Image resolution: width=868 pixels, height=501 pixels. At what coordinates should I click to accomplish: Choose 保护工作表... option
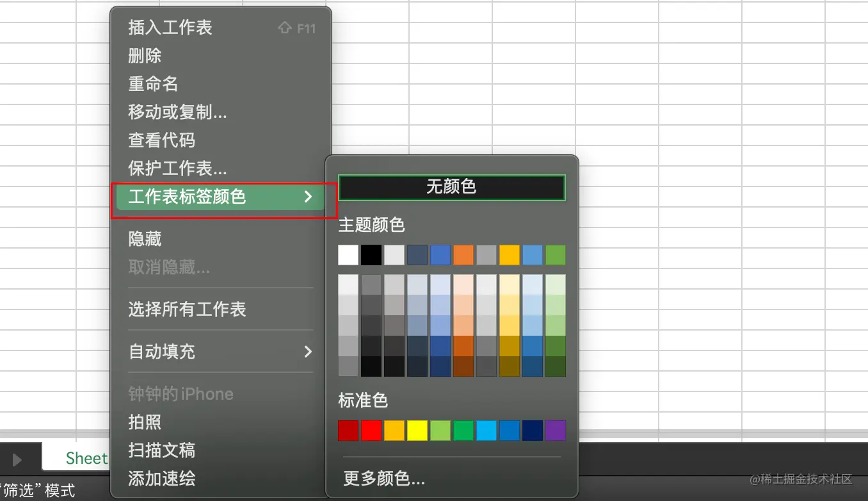pos(221,168)
